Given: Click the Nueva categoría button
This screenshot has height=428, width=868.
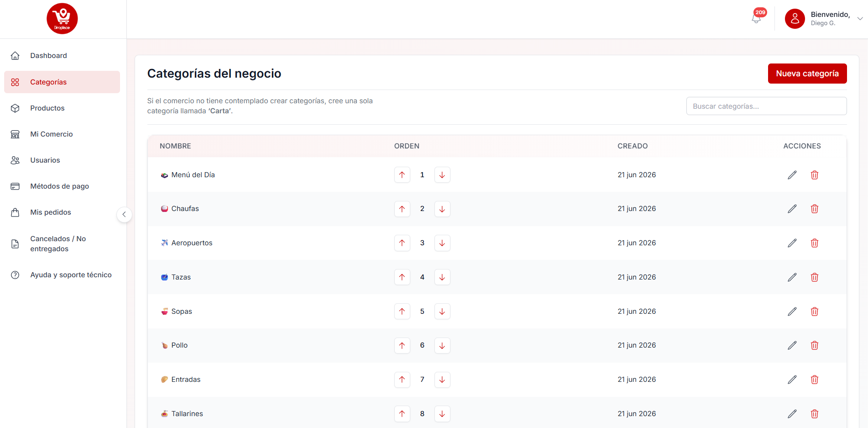Looking at the screenshot, I should click(x=807, y=74).
